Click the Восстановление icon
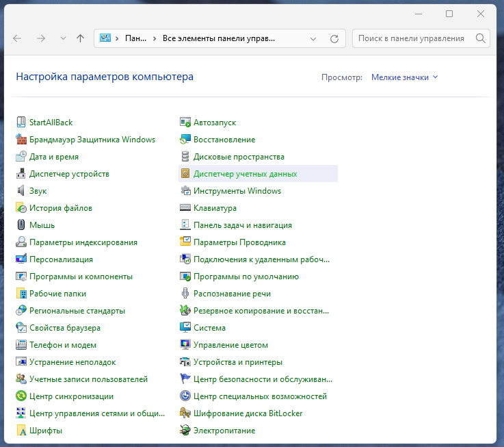This screenshot has height=447, width=504. point(185,140)
